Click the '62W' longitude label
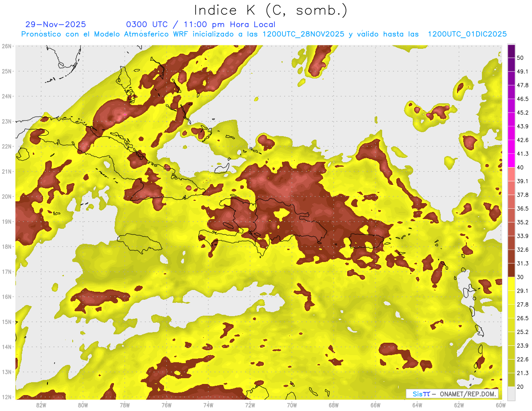 coord(459,405)
